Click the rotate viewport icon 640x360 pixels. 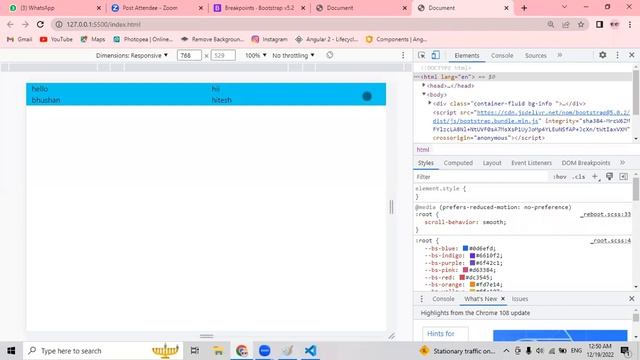tap(329, 55)
